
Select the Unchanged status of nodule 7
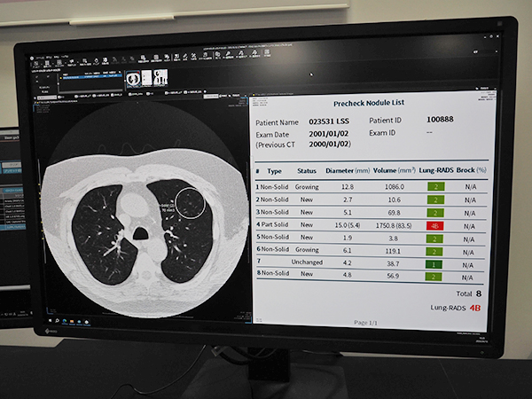307,262
